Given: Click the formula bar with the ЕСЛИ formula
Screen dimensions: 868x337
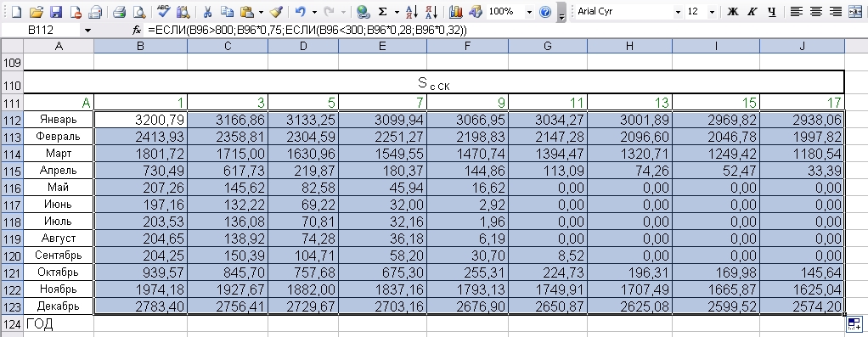Looking at the screenshot, I should click(x=506, y=31).
